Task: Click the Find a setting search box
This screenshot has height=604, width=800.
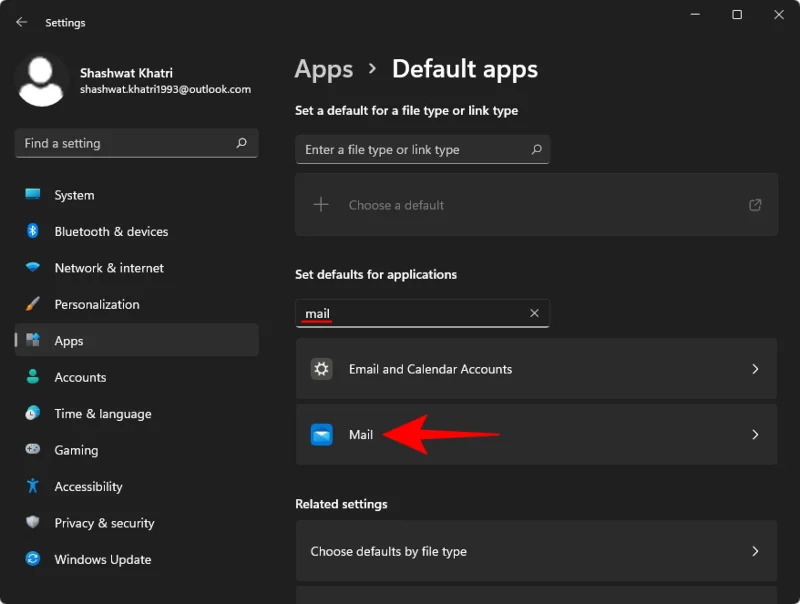Action: click(x=136, y=143)
